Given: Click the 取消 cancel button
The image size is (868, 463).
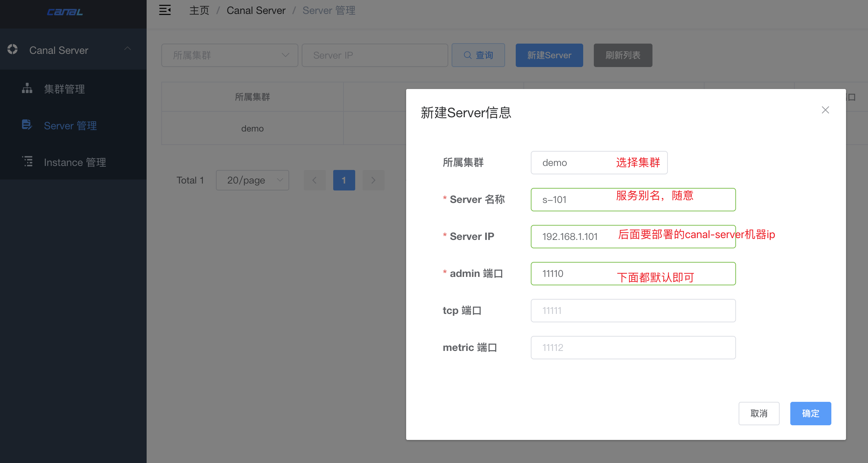Looking at the screenshot, I should 759,414.
